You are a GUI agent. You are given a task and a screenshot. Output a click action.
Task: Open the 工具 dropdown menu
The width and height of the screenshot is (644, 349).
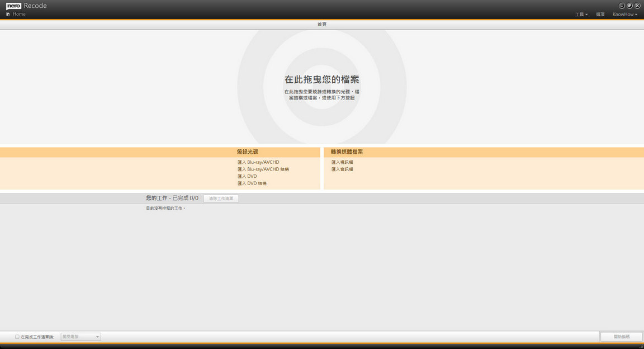click(x=581, y=15)
